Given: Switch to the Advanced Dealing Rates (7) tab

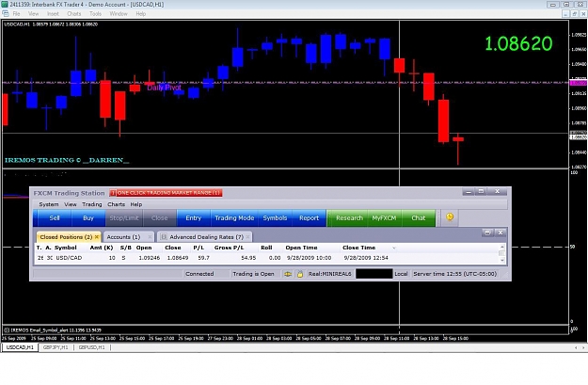Looking at the screenshot, I should click(x=206, y=237).
